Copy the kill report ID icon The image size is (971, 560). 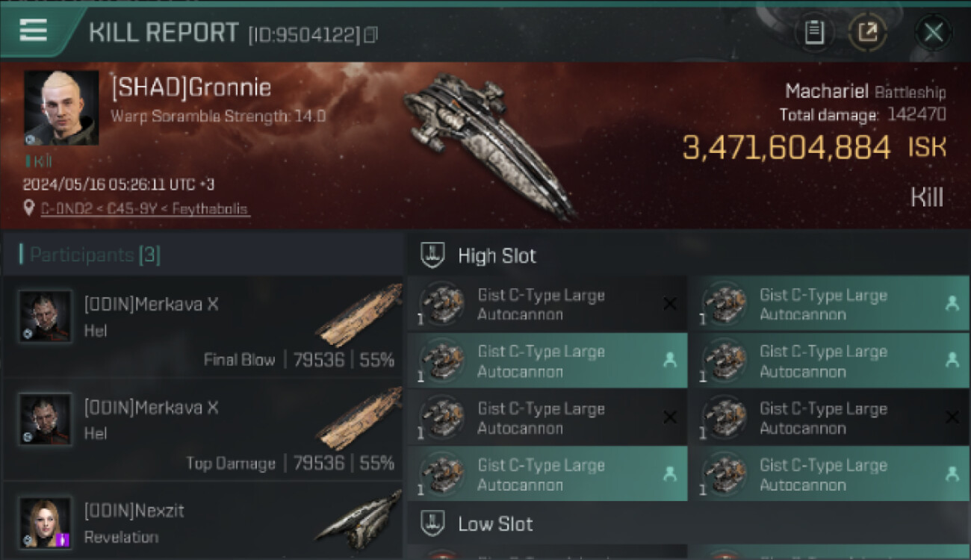click(371, 34)
